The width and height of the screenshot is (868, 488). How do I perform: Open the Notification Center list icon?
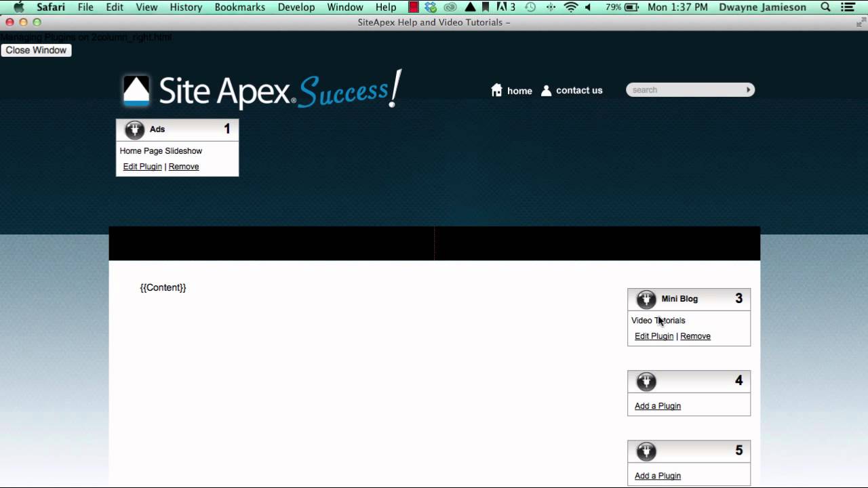(848, 7)
